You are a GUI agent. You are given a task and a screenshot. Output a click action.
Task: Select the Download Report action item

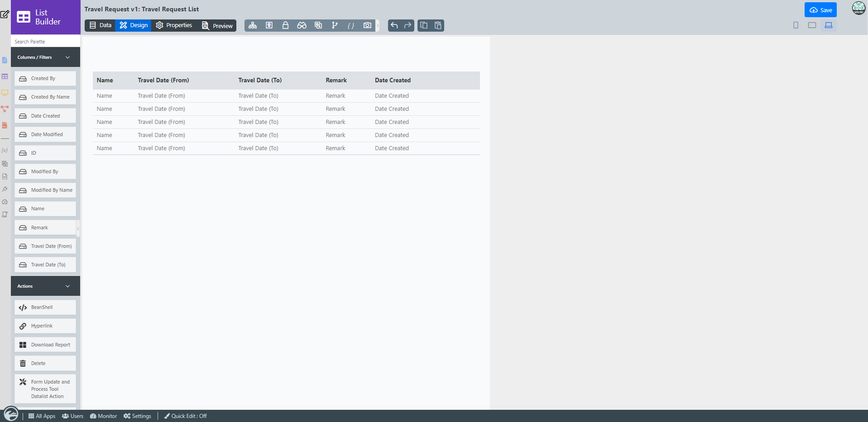pyautogui.click(x=45, y=345)
